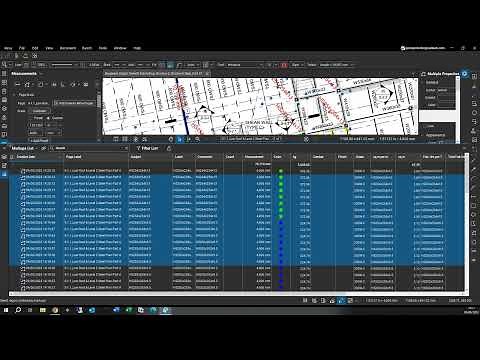This screenshot has width=480, height=360.
Task: Open Windows taskbar search
Action: [18, 310]
